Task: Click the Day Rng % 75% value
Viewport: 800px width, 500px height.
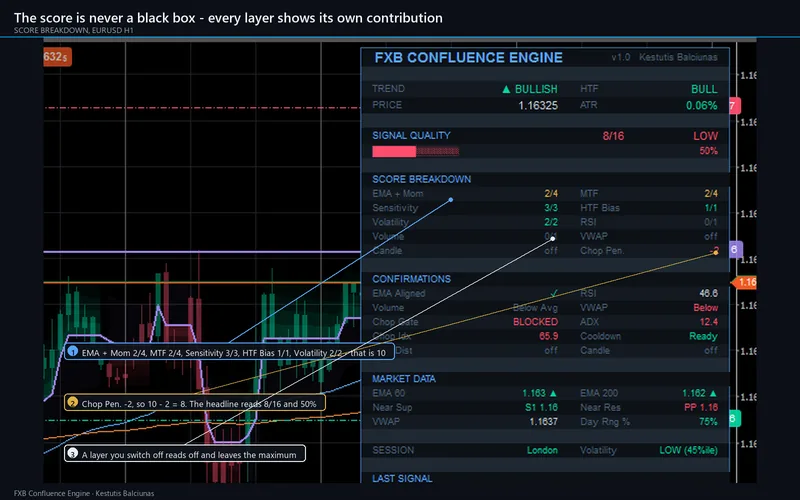Action: pos(708,421)
